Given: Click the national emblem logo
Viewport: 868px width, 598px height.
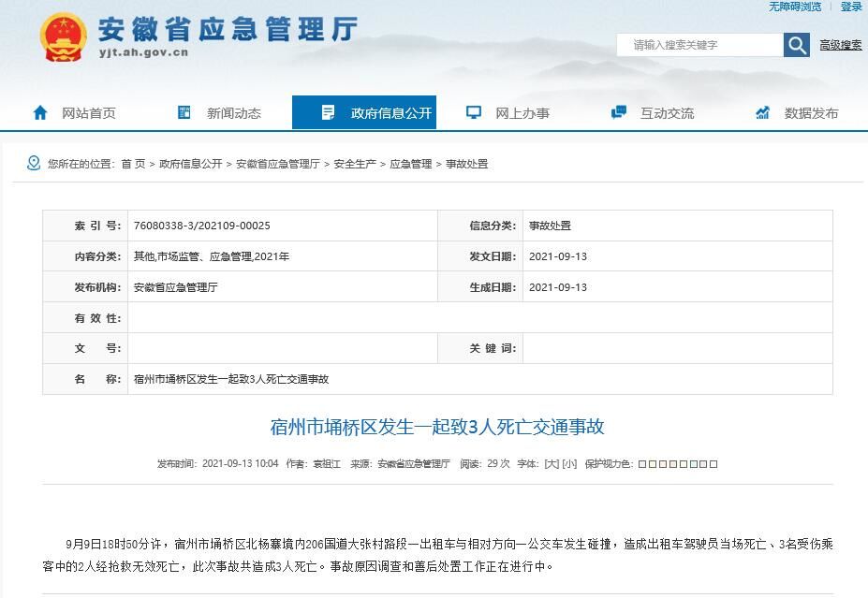Looking at the screenshot, I should [x=63, y=38].
